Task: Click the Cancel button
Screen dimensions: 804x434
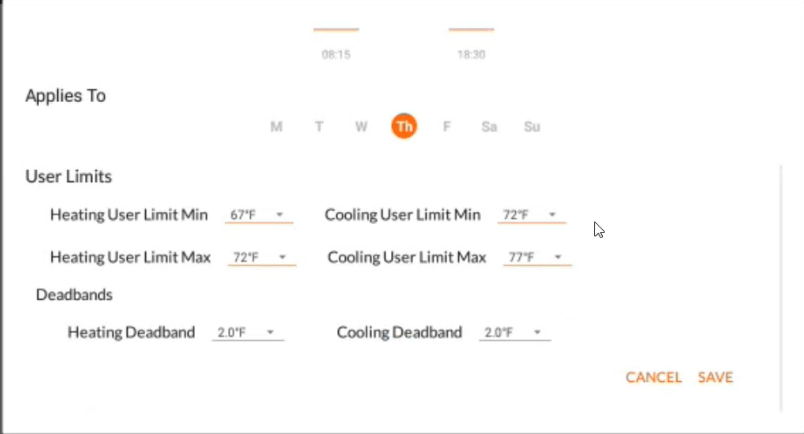Action: point(653,378)
